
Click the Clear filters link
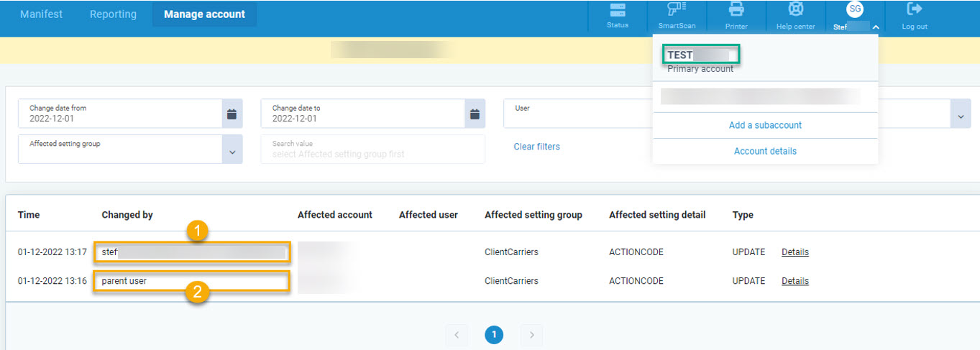pos(536,147)
